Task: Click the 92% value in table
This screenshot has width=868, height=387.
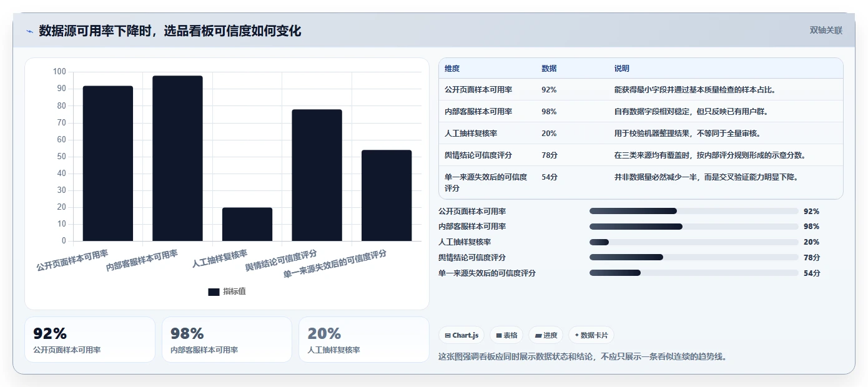Action: pyautogui.click(x=549, y=90)
